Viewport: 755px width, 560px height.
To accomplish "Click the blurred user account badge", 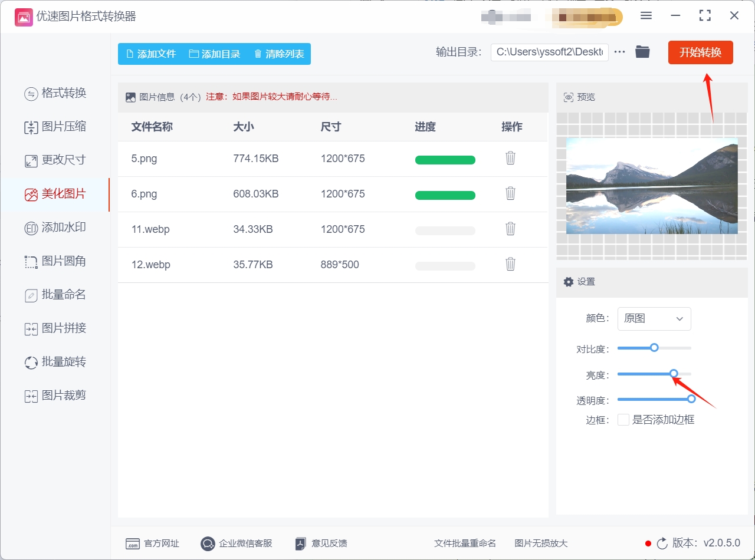I will (x=583, y=17).
